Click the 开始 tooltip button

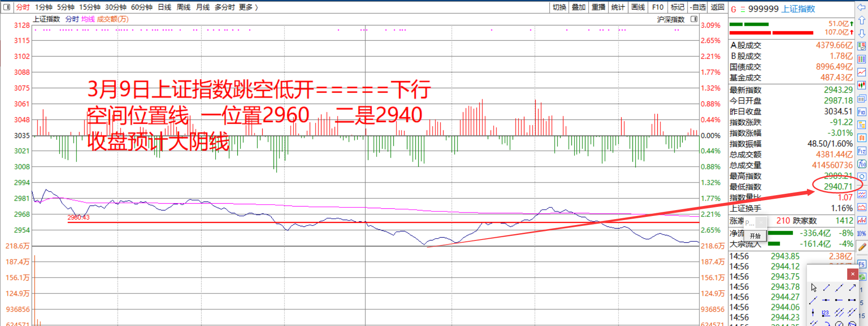pos(755,236)
